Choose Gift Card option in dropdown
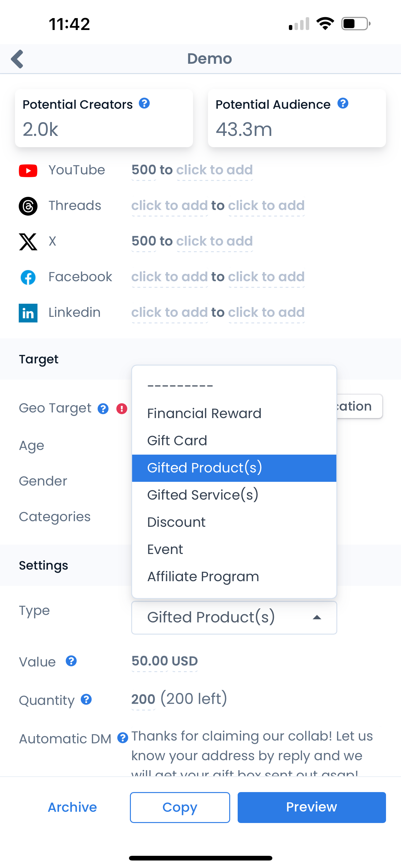 pyautogui.click(x=177, y=441)
